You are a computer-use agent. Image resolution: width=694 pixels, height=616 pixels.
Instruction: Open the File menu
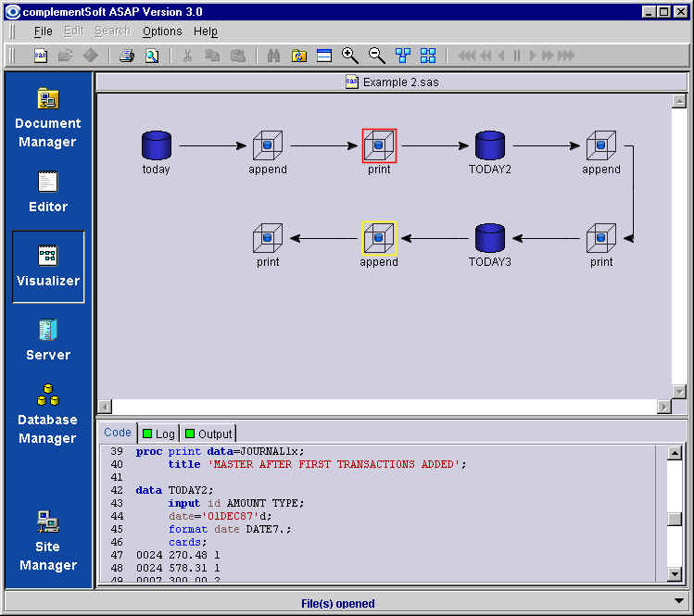tap(43, 31)
